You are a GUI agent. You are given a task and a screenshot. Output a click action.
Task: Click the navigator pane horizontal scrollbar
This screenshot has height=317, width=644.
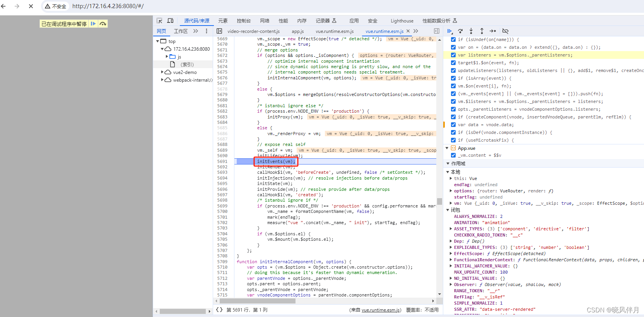[x=183, y=311]
